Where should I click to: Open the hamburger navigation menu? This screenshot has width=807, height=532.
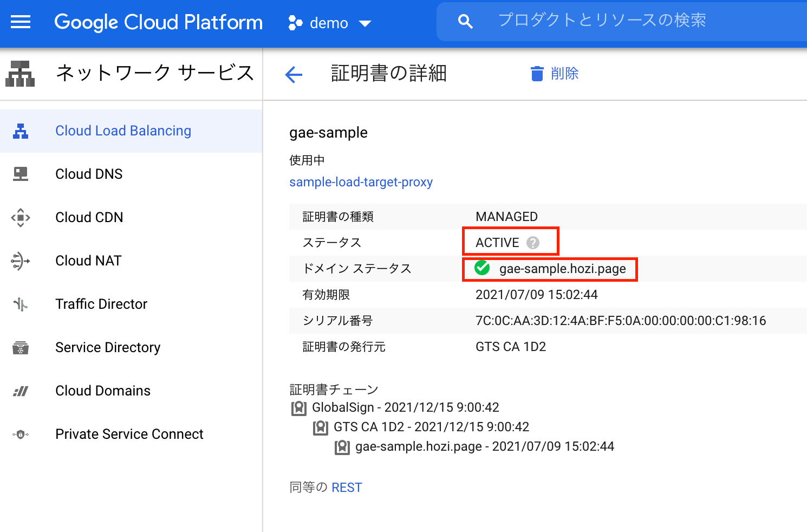(x=21, y=22)
